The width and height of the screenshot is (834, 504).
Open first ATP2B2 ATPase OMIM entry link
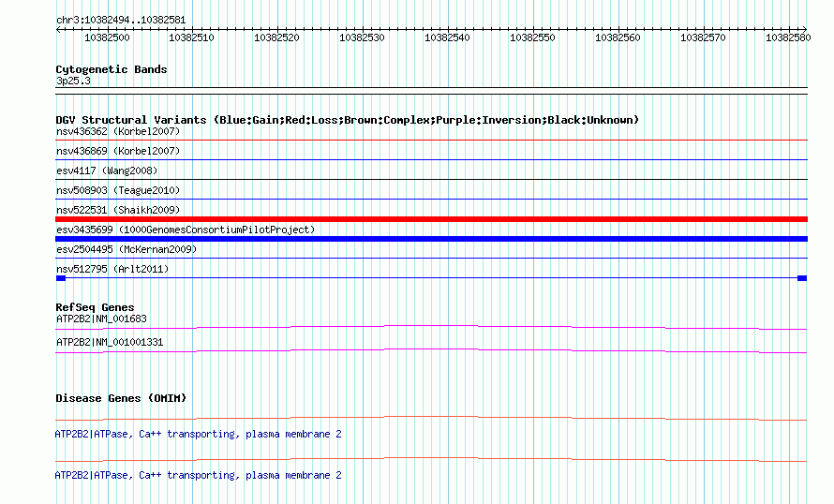(x=198, y=435)
